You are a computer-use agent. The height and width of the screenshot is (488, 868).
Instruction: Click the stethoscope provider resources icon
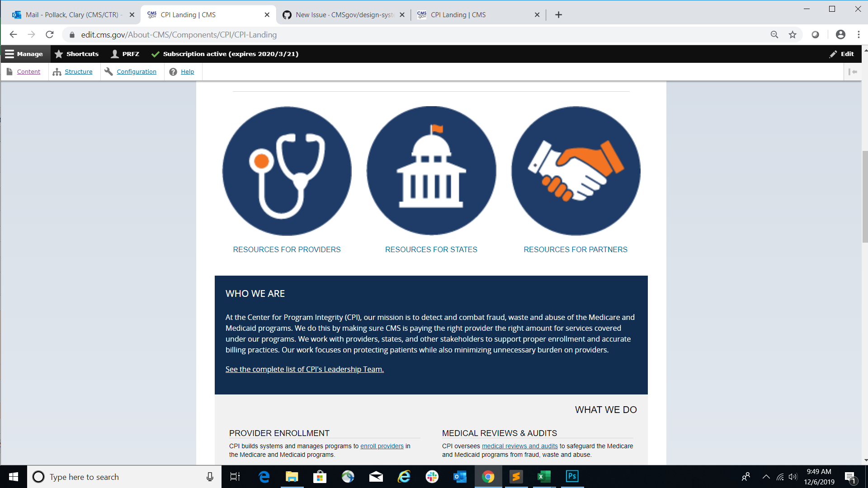point(287,170)
